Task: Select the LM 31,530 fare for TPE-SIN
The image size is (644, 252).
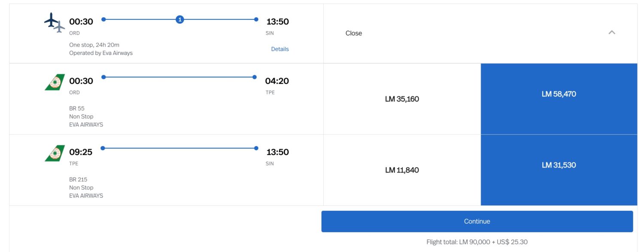Action: pos(558,165)
